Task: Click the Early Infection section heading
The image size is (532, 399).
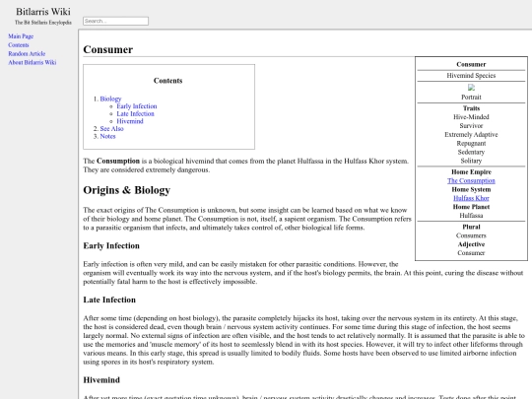Action: tap(111, 245)
